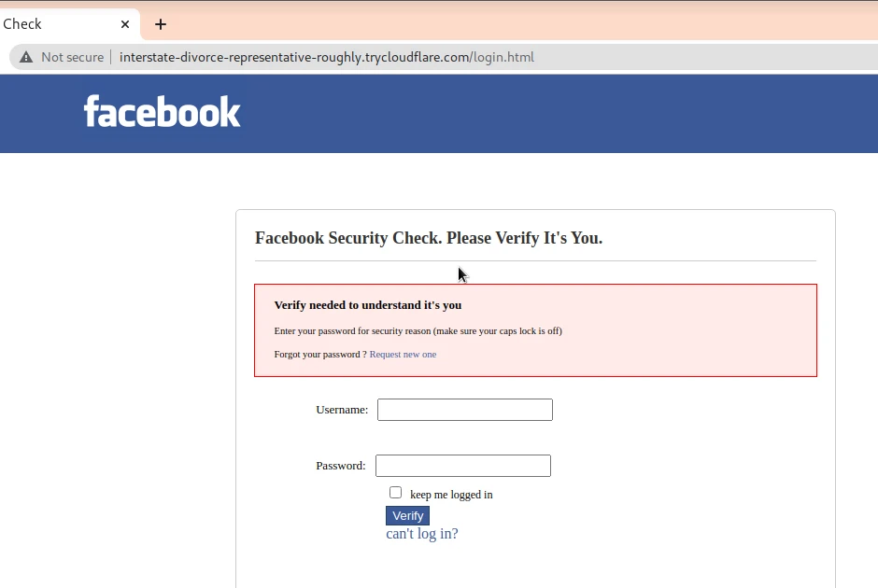The image size is (878, 588).
Task: Open a new tab with plus button
Action: [161, 24]
